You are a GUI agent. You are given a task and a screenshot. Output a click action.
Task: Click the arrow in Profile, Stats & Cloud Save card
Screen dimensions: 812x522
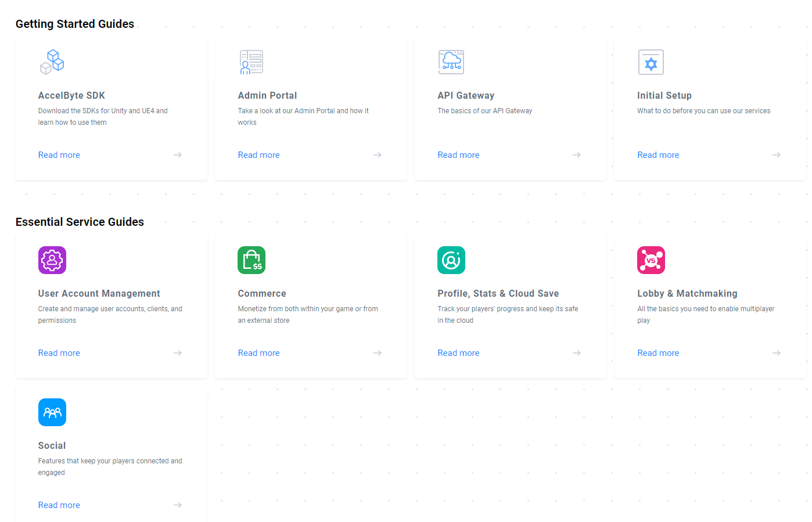[x=577, y=353]
